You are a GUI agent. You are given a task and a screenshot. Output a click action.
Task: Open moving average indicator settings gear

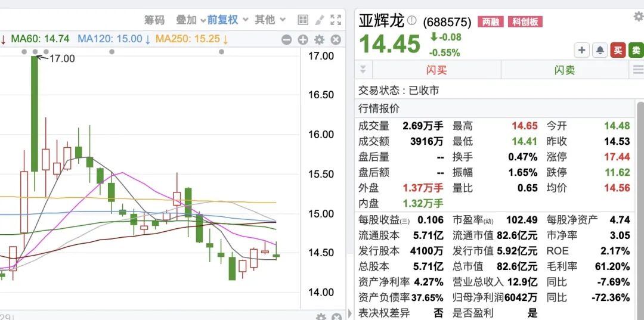tap(319, 40)
